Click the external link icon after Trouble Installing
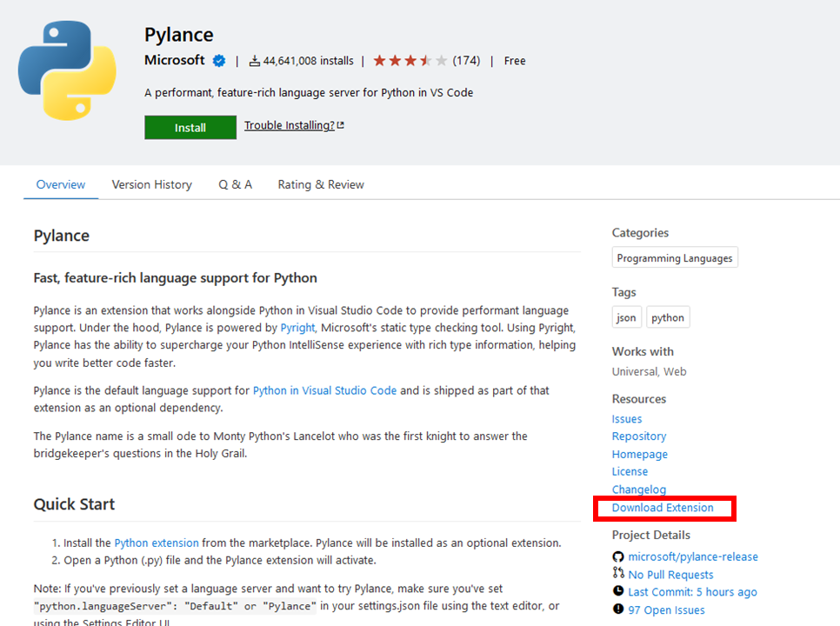This screenshot has width=840, height=626. (x=341, y=125)
